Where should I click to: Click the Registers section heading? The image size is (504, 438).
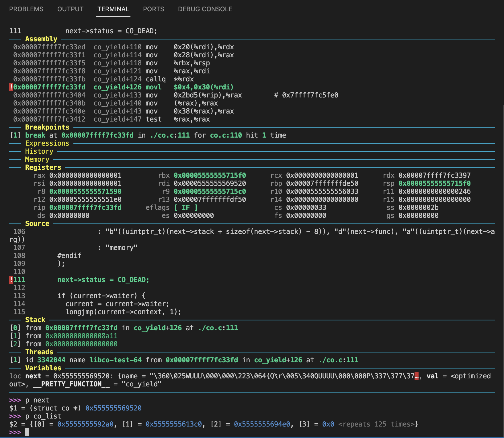(43, 167)
